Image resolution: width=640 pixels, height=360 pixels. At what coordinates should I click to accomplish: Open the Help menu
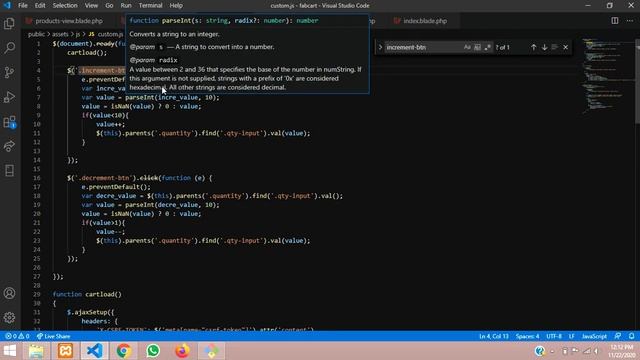tap(176, 5)
